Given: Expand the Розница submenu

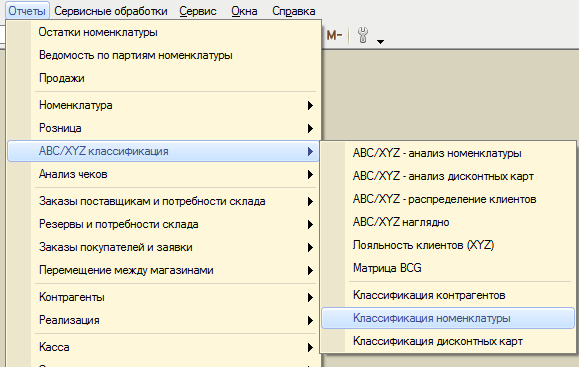Looking at the screenshot, I should coord(163,128).
